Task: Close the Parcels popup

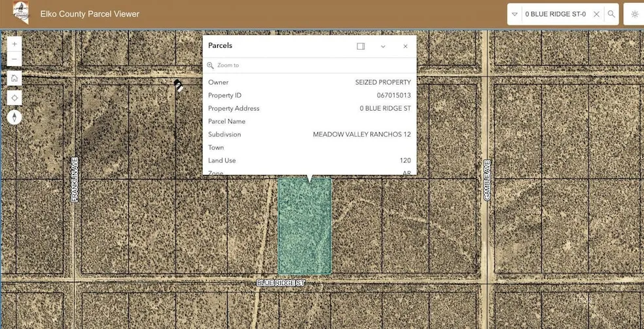Action: tap(405, 46)
